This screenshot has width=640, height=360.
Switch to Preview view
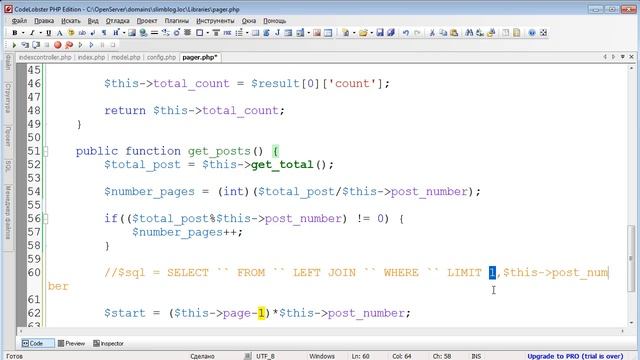71,344
